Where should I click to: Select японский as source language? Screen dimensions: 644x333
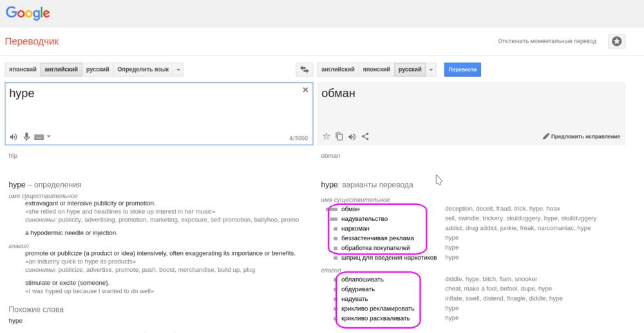[x=23, y=70]
